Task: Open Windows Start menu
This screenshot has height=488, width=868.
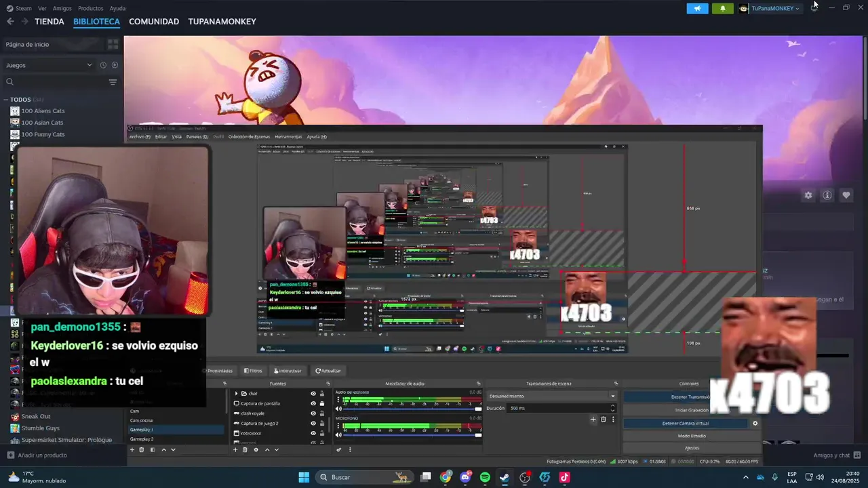Action: click(x=304, y=477)
